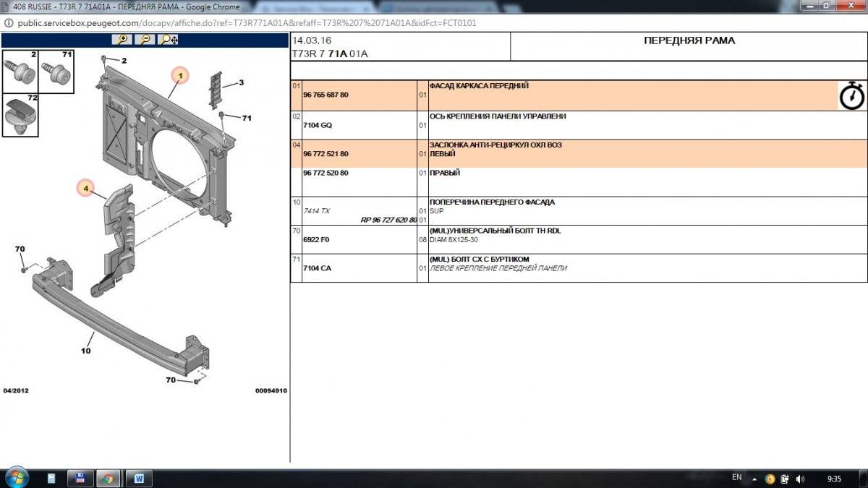Click the site info icon in address bar
The width and height of the screenshot is (868, 488).
click(9, 22)
